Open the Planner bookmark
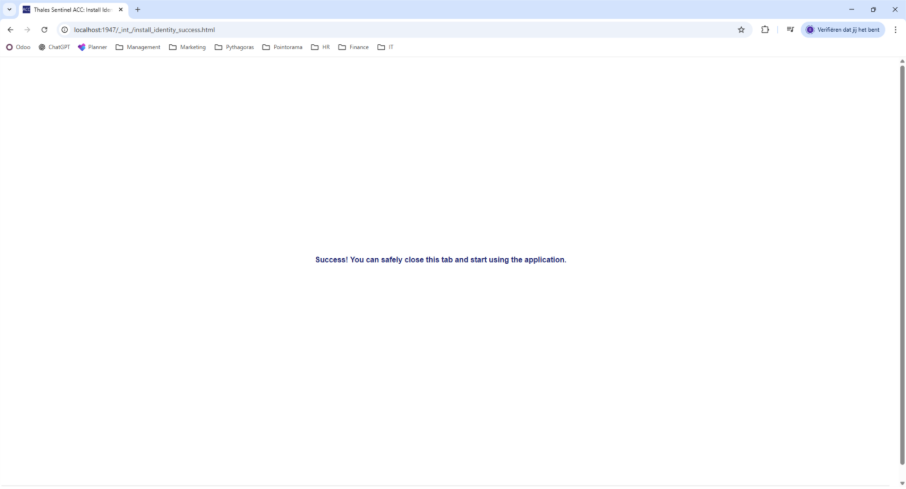The image size is (906, 489). [x=92, y=47]
